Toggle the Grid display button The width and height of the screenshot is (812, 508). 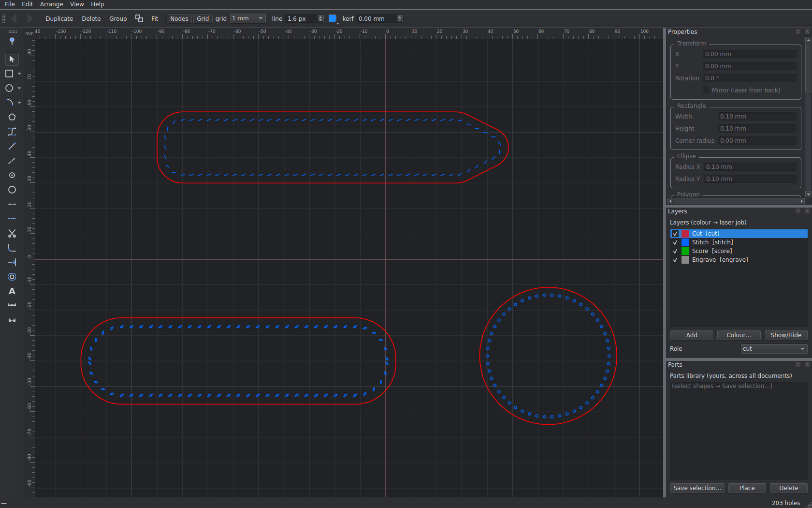203,18
